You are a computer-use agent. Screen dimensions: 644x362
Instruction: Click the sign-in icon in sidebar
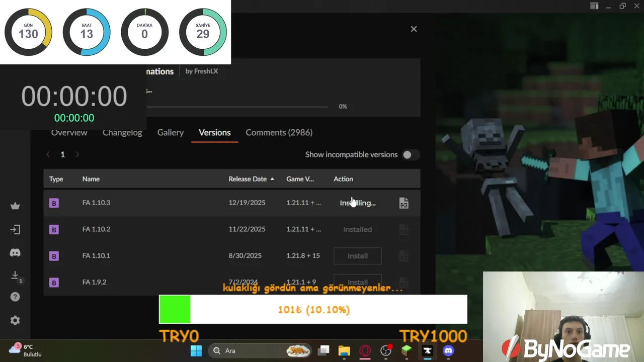15,229
